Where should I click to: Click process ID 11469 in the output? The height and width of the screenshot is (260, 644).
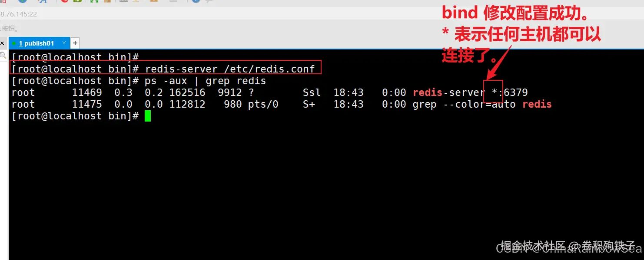[87, 92]
